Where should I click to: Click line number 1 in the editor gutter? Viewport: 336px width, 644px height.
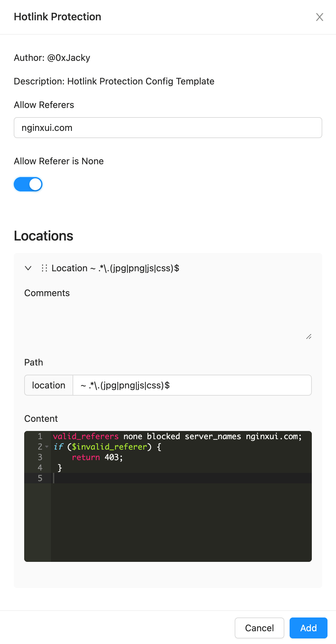coord(40,437)
